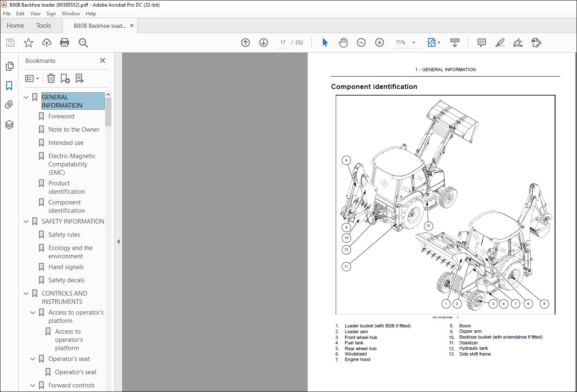577x392 pixels.
Task: Collapse Access to operator's platform group
Action: click(x=33, y=313)
